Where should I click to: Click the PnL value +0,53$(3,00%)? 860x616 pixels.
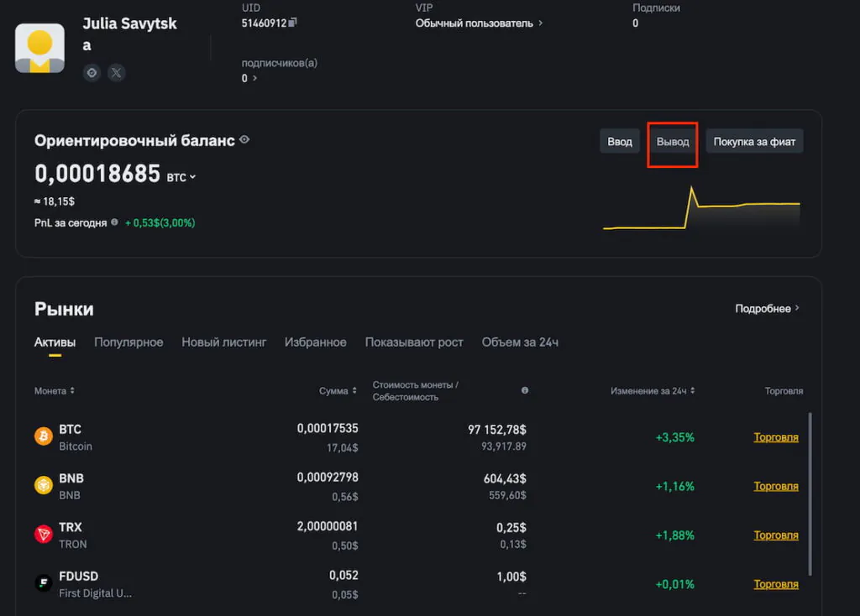pyautogui.click(x=160, y=222)
